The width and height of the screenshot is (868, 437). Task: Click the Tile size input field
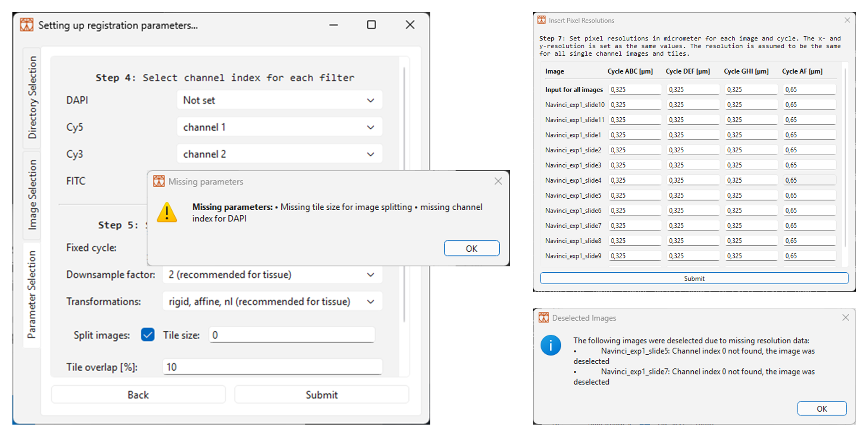[x=291, y=335]
